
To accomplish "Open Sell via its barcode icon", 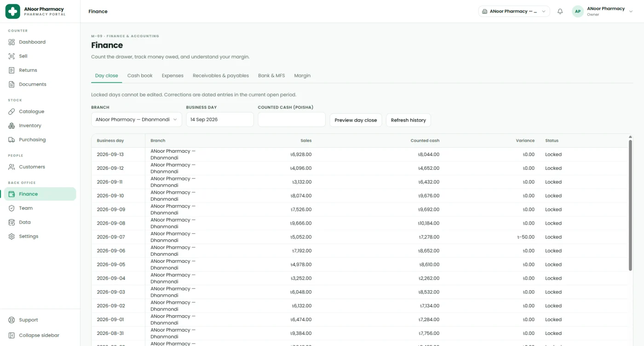I will click(x=11, y=56).
